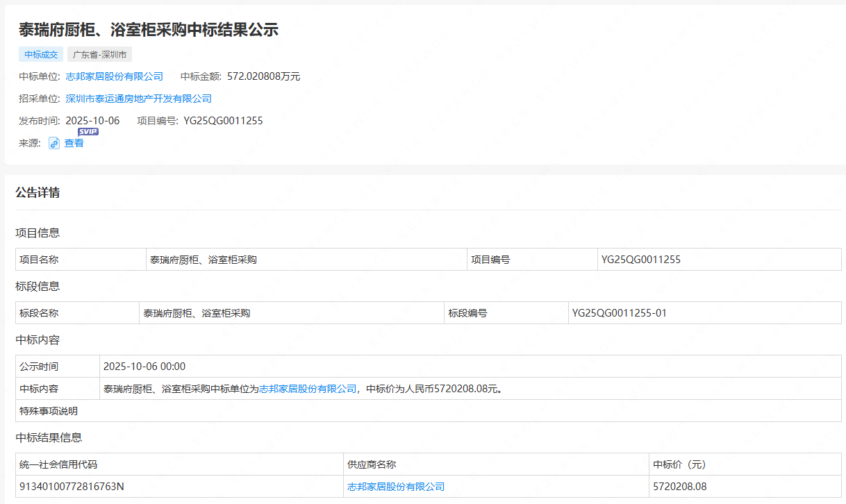
Task: Select the 广东省-深圳市 region tag
Action: (99, 55)
